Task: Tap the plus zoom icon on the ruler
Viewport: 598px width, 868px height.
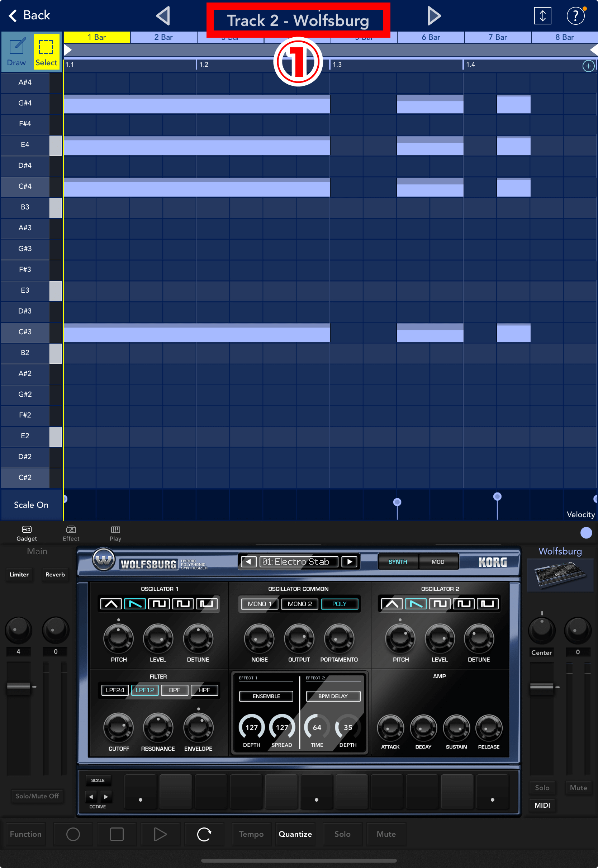Action: tap(588, 66)
